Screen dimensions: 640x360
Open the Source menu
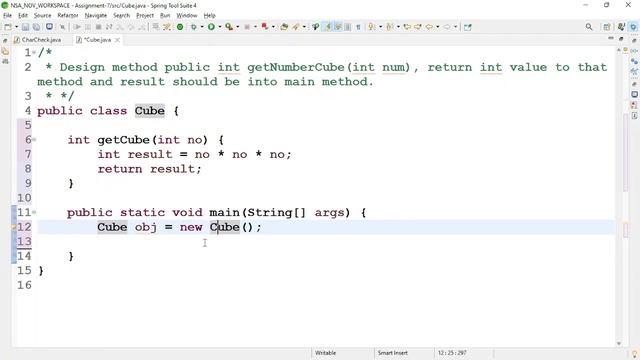pos(42,16)
